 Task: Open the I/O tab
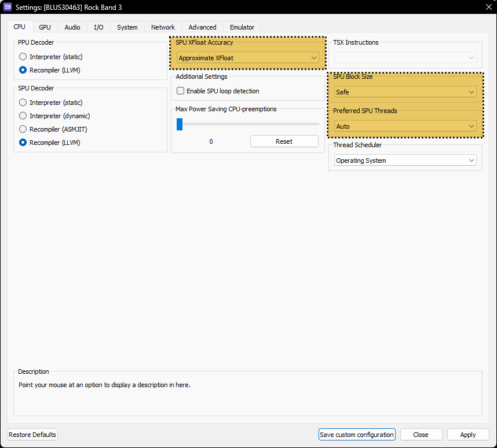[x=98, y=27]
